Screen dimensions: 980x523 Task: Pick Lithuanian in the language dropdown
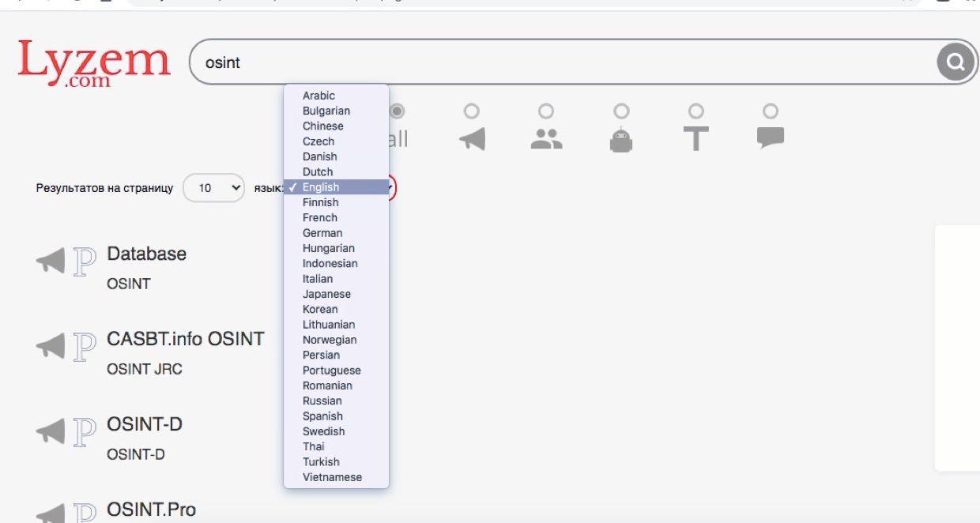[336, 325]
